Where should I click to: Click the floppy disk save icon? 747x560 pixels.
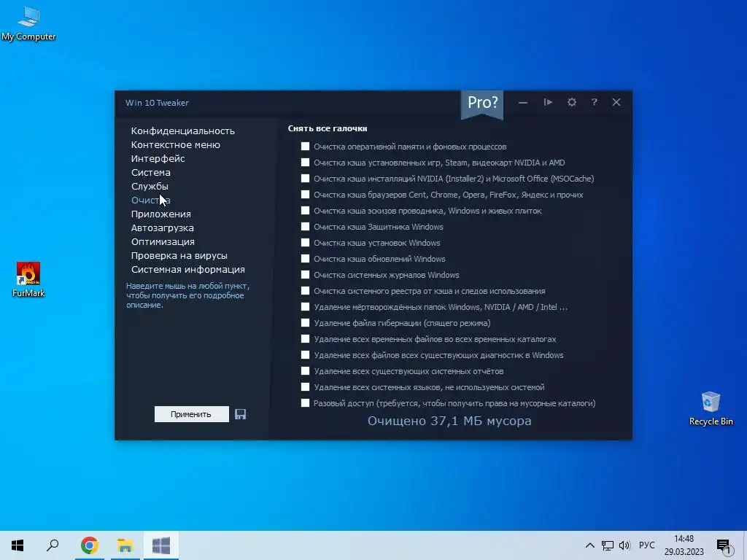pyautogui.click(x=240, y=414)
